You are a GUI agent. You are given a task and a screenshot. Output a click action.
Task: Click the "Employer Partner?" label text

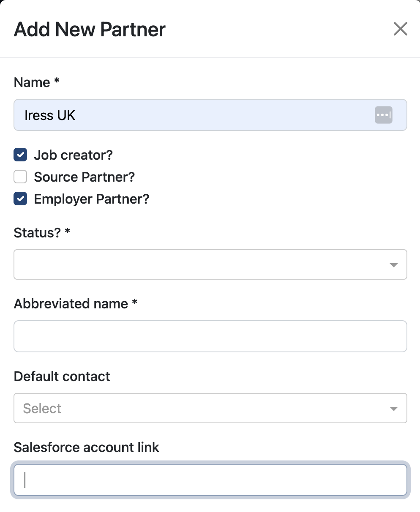[92, 199]
